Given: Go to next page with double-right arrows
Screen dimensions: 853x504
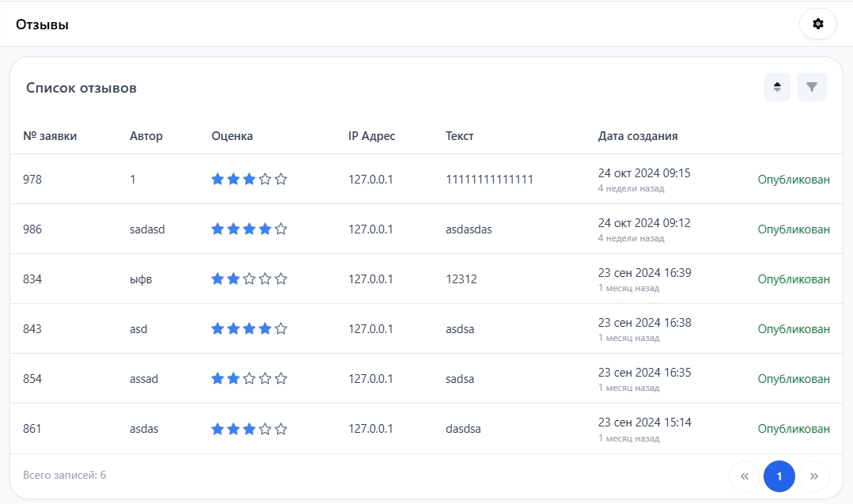Looking at the screenshot, I should tap(814, 476).
